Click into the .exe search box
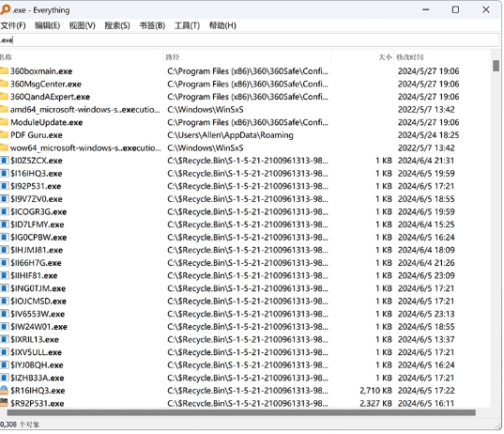Screen dimensions: 504x434 click(250, 39)
